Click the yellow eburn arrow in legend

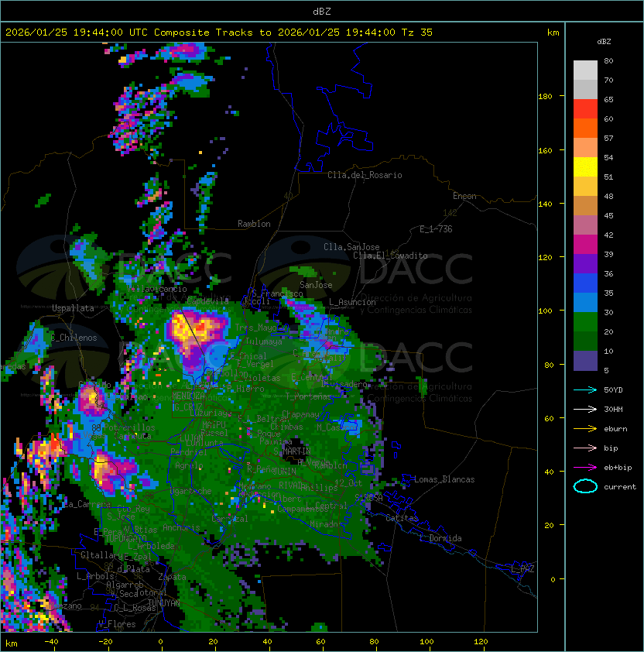(x=585, y=429)
